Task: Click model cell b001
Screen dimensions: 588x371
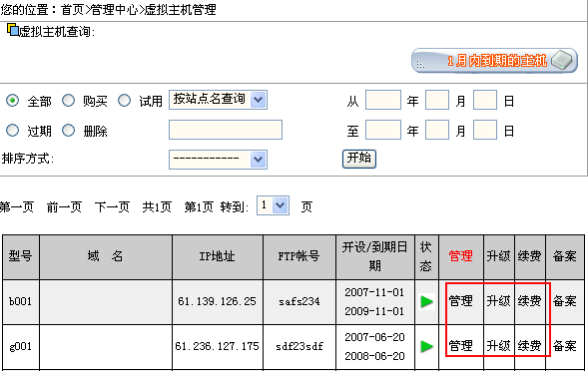Action: pyautogui.click(x=20, y=301)
